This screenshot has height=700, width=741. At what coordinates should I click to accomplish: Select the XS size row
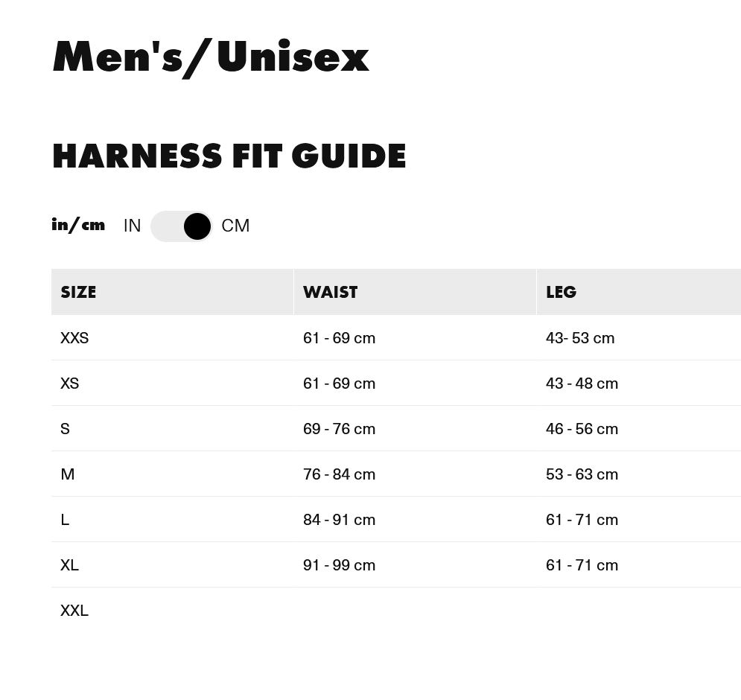[69, 383]
